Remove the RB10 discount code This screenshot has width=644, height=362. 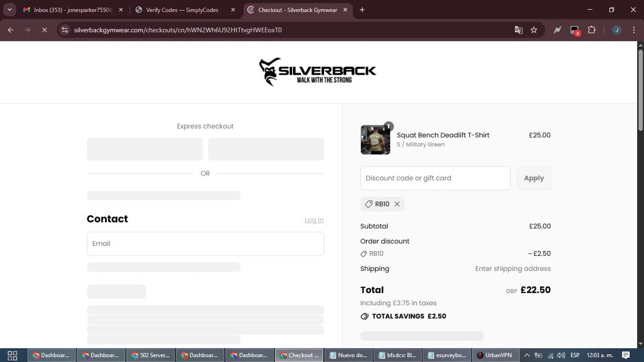tap(397, 204)
